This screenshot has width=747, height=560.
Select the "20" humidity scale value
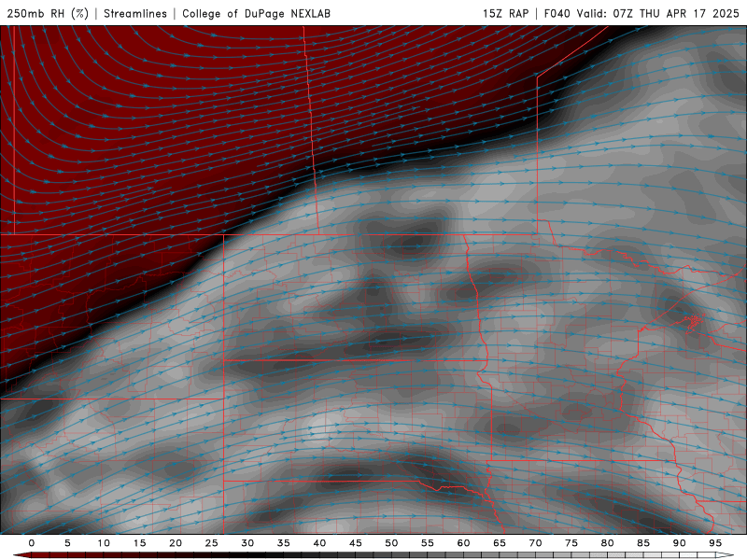pos(176,543)
